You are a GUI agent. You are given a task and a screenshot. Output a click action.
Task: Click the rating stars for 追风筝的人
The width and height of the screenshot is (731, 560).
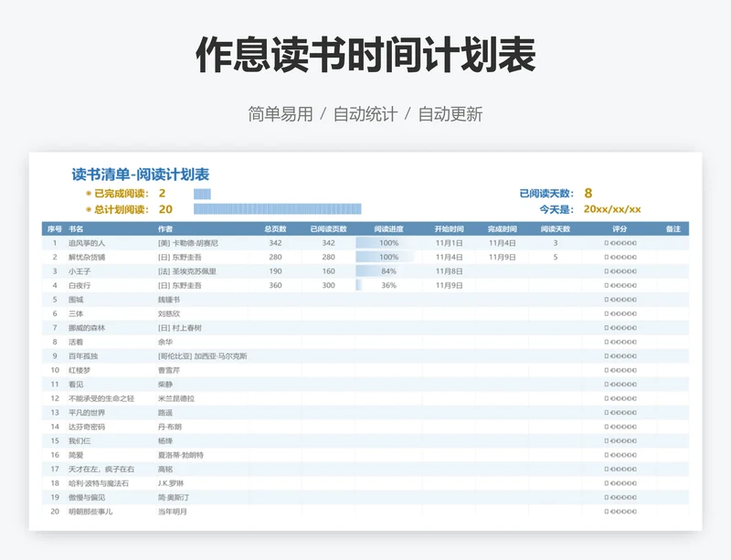(x=620, y=244)
